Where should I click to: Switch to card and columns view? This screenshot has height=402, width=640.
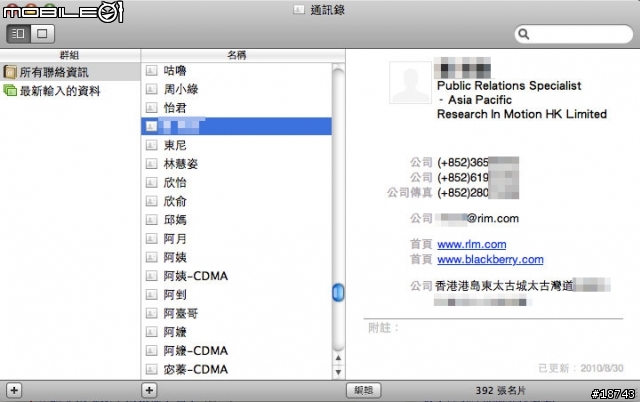tap(18, 33)
